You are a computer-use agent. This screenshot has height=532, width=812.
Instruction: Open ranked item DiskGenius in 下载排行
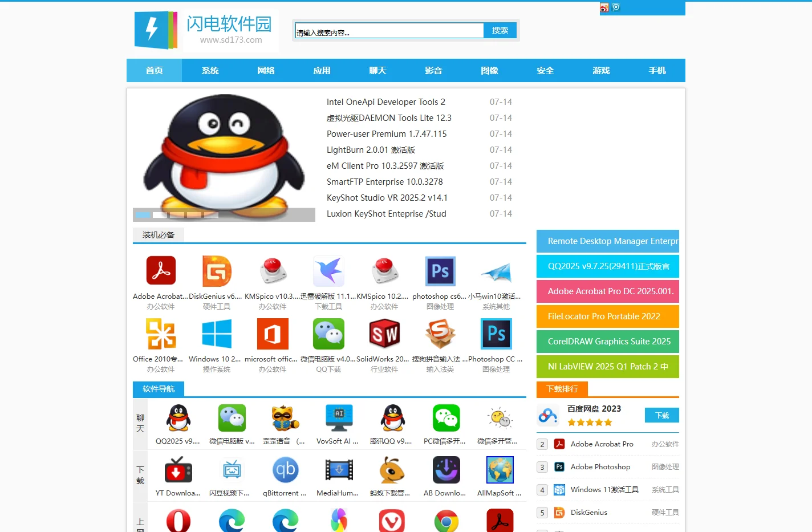coord(589,513)
